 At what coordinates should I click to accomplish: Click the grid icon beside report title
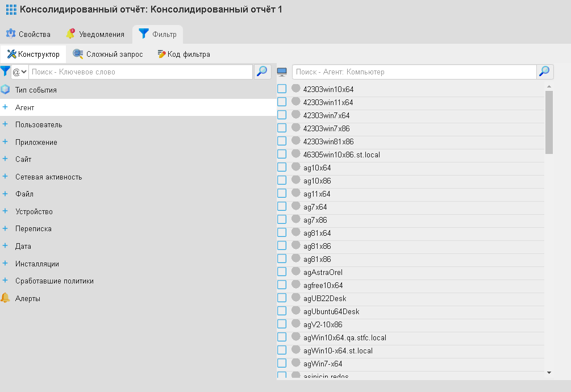click(11, 10)
